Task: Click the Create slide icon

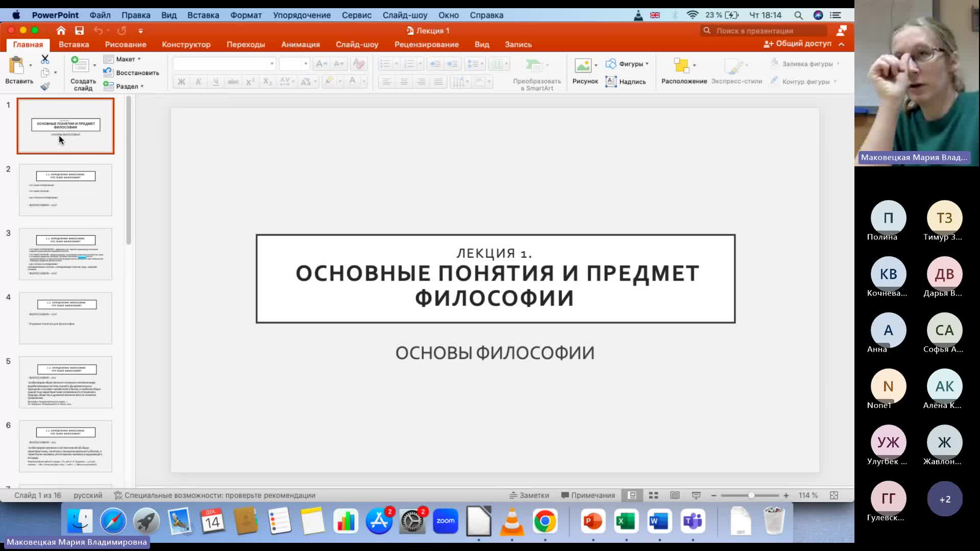Action: click(80, 65)
